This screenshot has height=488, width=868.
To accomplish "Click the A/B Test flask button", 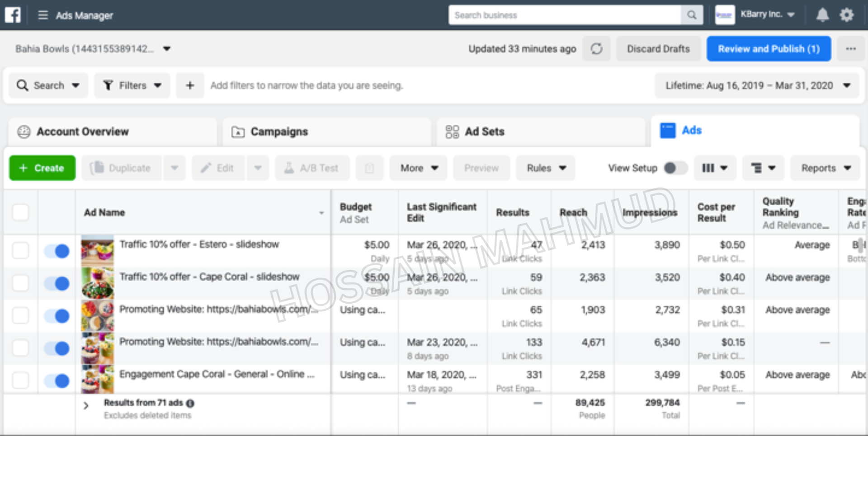I will pyautogui.click(x=312, y=168).
